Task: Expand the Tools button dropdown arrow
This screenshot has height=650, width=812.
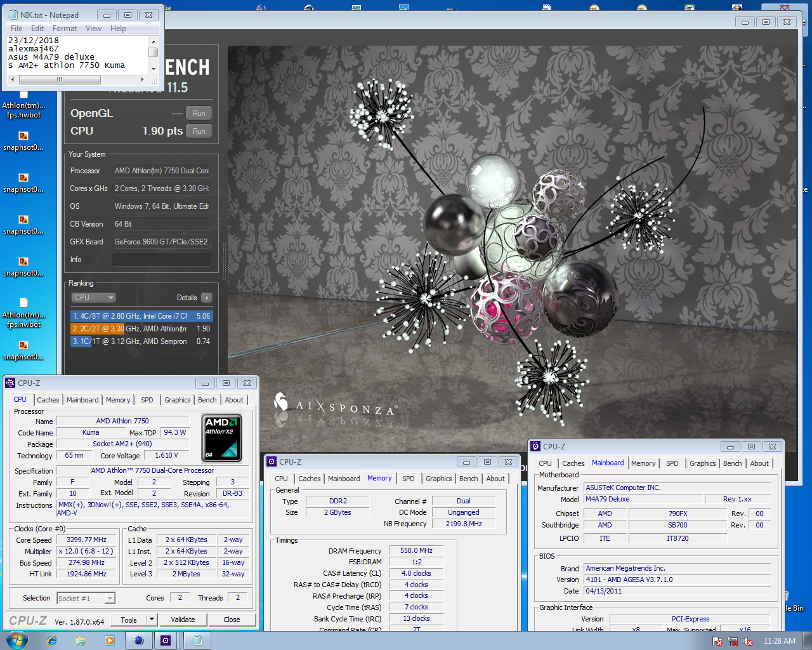Action: tap(152, 620)
